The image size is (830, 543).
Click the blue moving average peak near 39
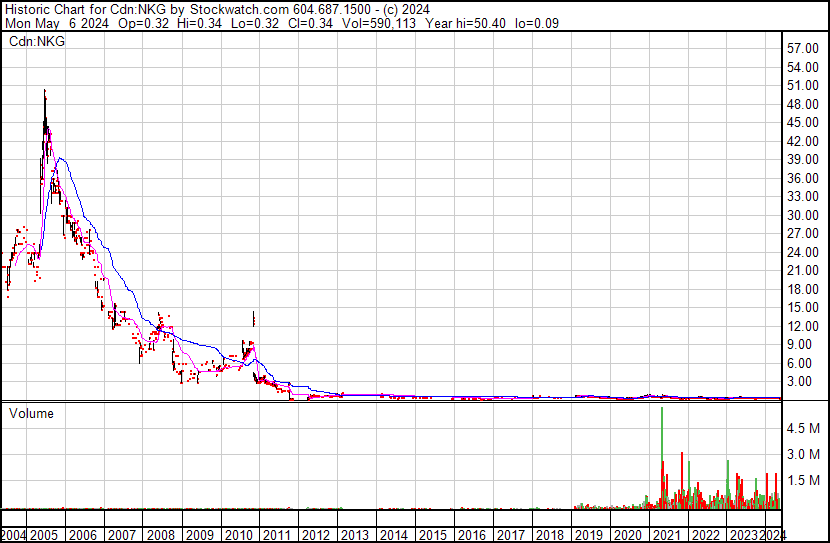[61, 158]
